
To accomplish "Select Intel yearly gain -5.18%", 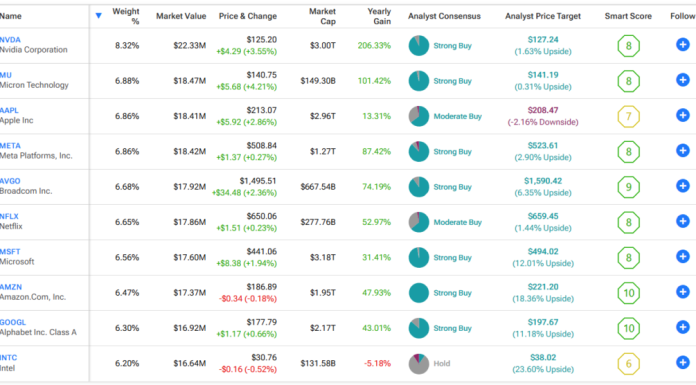I will 378,363.
